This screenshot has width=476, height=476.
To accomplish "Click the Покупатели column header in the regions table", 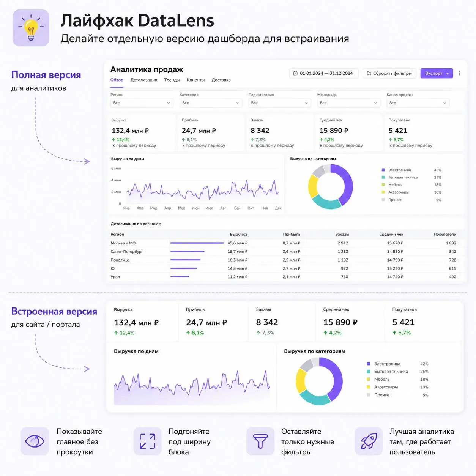I will point(445,234).
